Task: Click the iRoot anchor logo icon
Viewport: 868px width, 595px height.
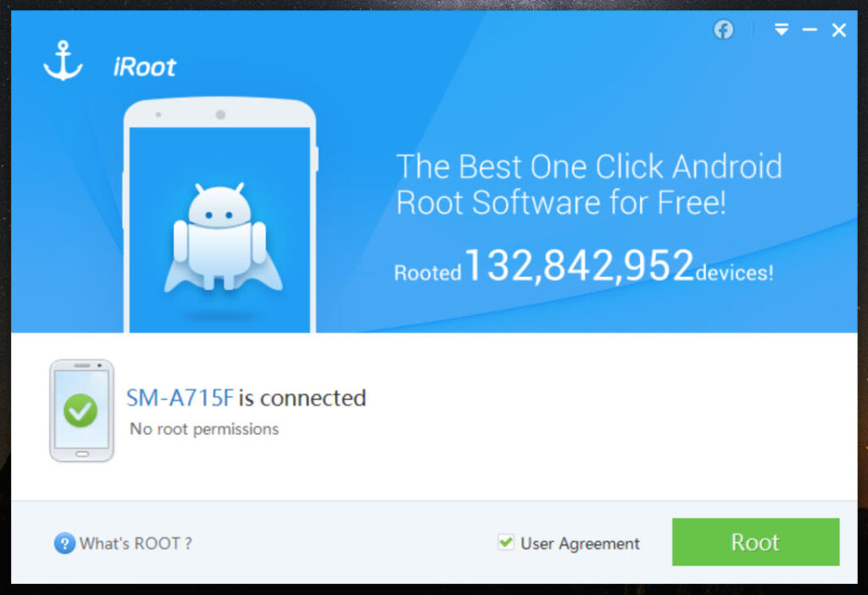Action: 63,60
